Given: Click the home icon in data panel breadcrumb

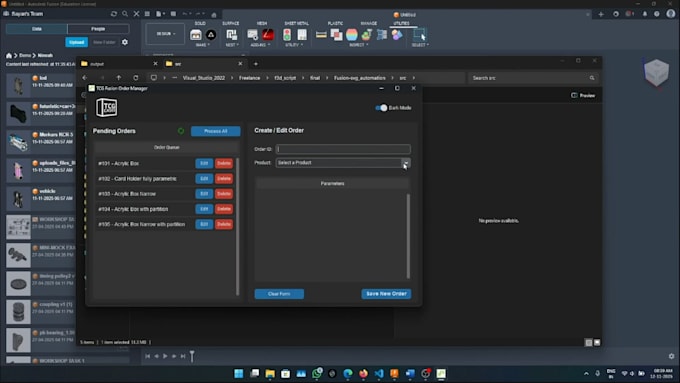Looking at the screenshot, I should pos(9,56).
